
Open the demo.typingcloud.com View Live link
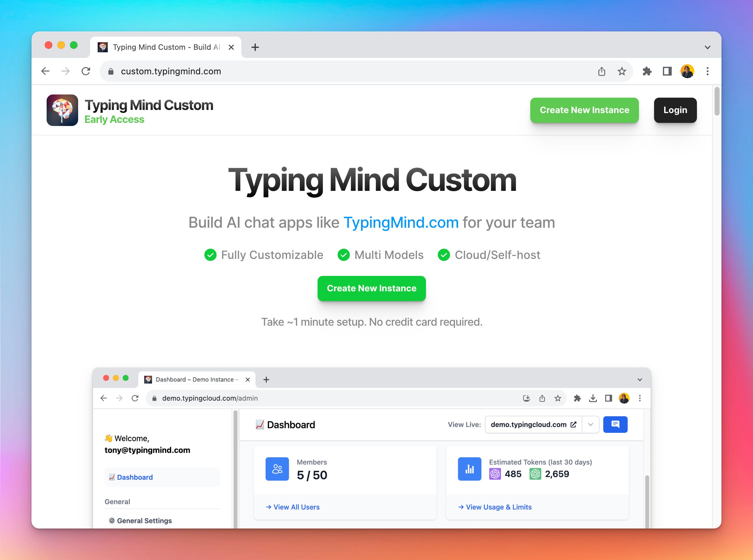point(534,425)
